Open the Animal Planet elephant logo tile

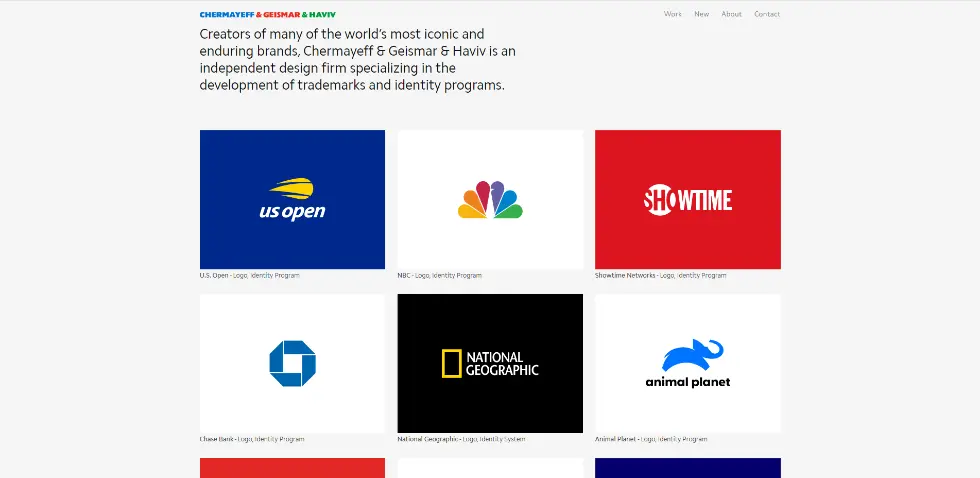[688, 363]
